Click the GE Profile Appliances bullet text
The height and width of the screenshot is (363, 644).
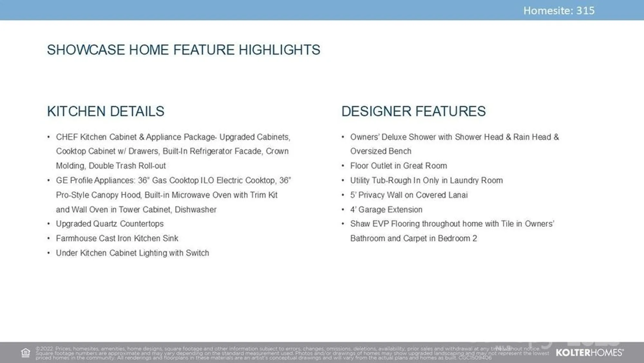173,181
